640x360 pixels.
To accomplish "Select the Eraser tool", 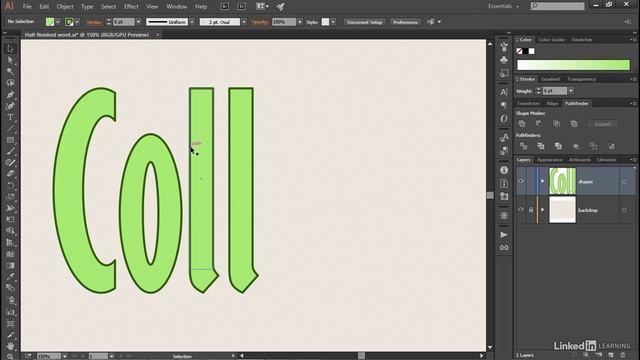I will click(10, 174).
